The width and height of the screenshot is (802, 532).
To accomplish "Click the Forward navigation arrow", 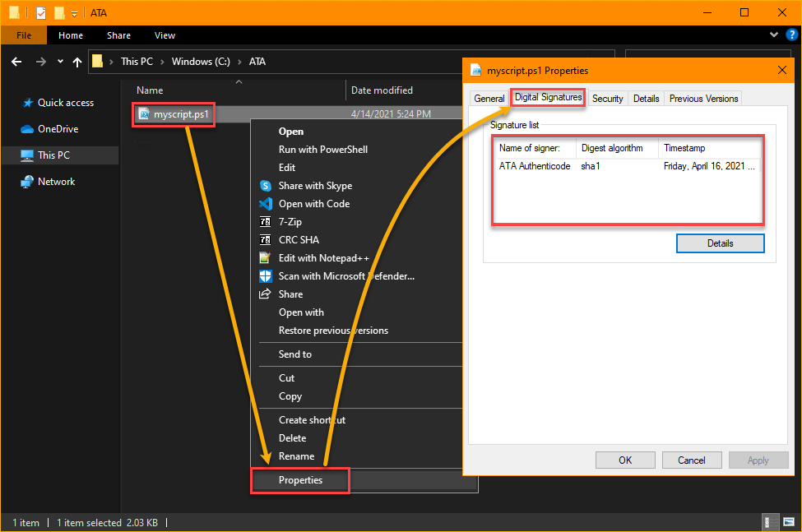I will (41, 62).
